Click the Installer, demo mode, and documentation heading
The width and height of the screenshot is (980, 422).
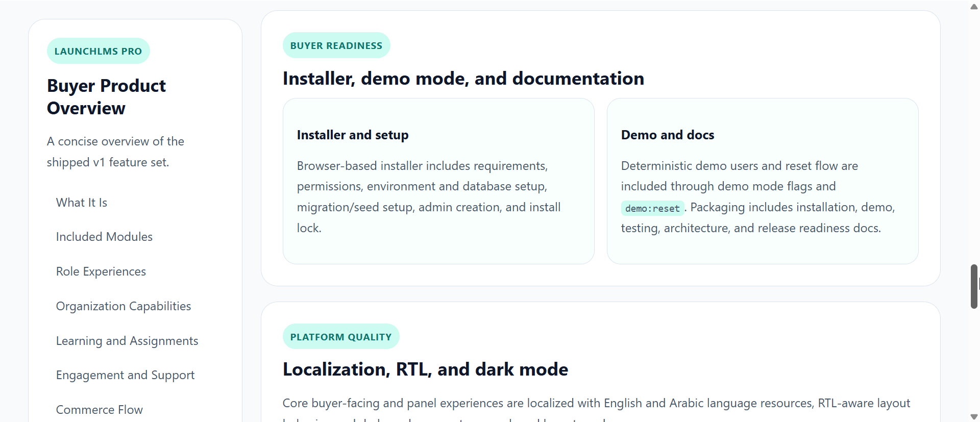[x=463, y=79]
